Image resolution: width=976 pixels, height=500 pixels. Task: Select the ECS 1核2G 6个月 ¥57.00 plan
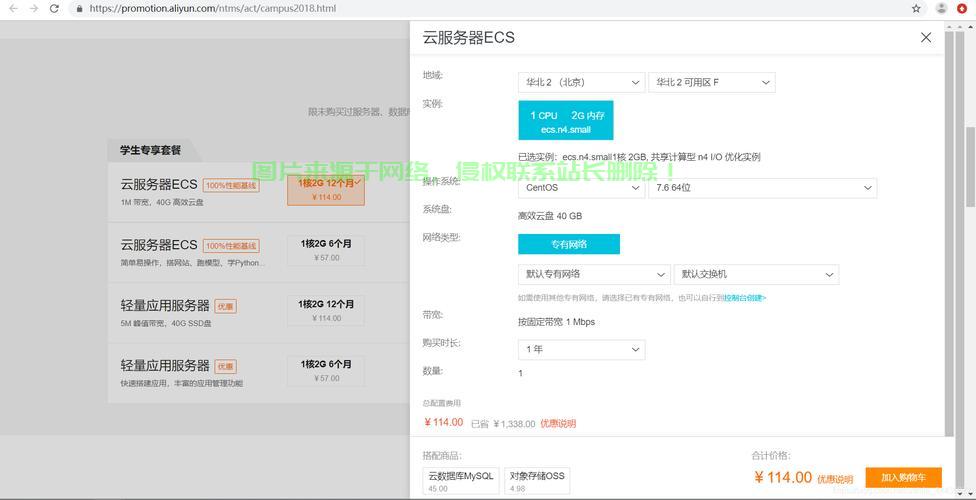coord(326,250)
